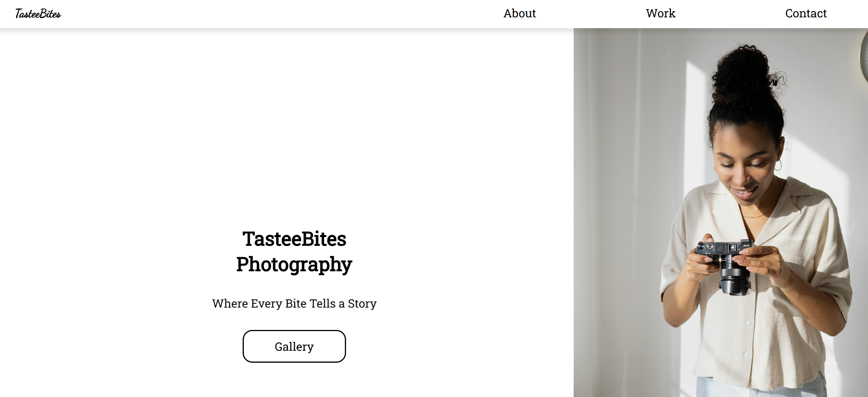Select the cursive TasteeBites wordmark in header
Viewport: 868px width, 397px height.
tap(37, 13)
